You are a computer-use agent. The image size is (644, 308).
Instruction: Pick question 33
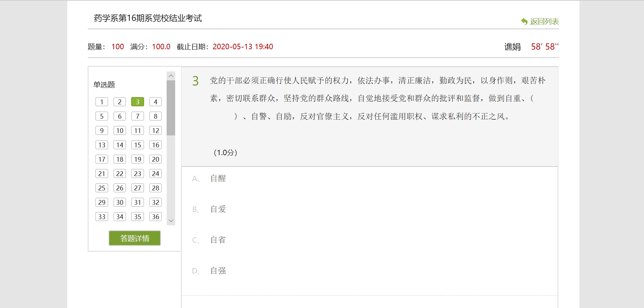pyautogui.click(x=102, y=217)
